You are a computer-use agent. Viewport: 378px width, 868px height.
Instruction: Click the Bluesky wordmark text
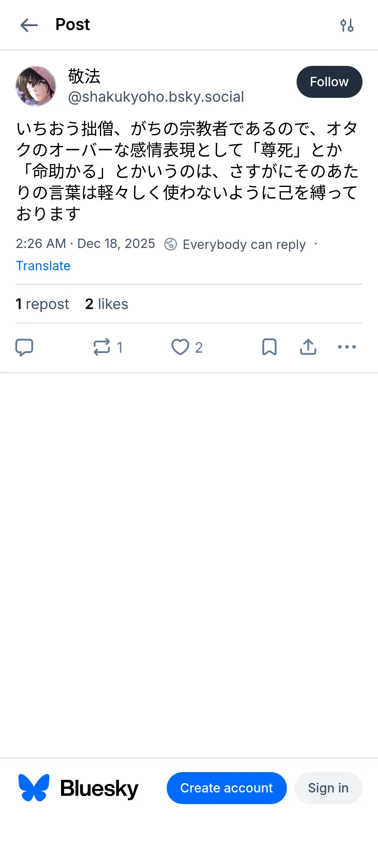click(99, 789)
